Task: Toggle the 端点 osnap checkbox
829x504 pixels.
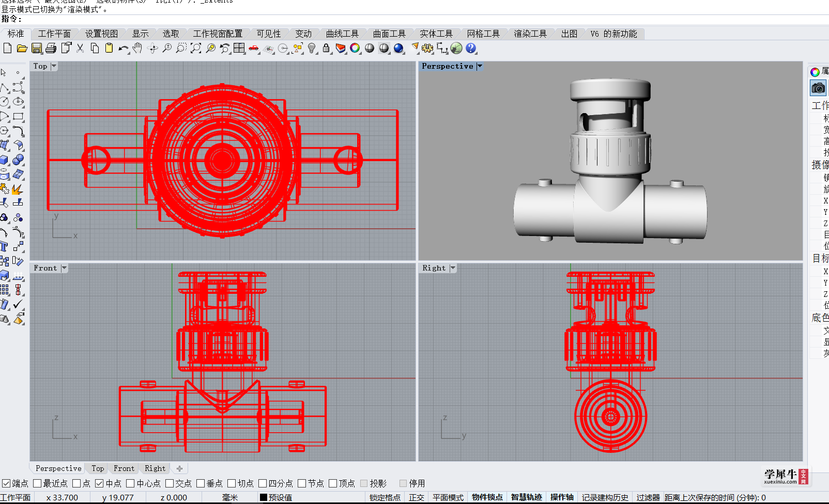Action: pos(6,483)
